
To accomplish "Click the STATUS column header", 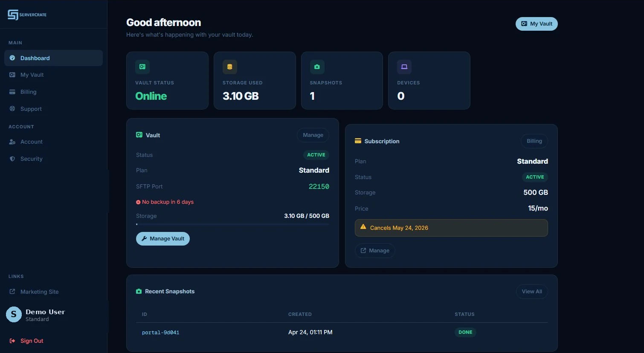I will coord(464,314).
